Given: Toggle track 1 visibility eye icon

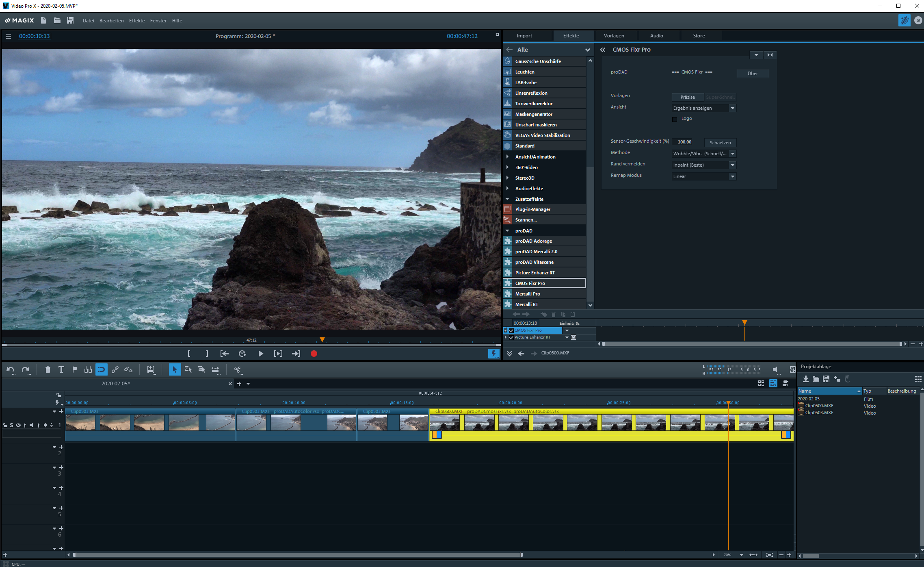Looking at the screenshot, I should coord(18,425).
